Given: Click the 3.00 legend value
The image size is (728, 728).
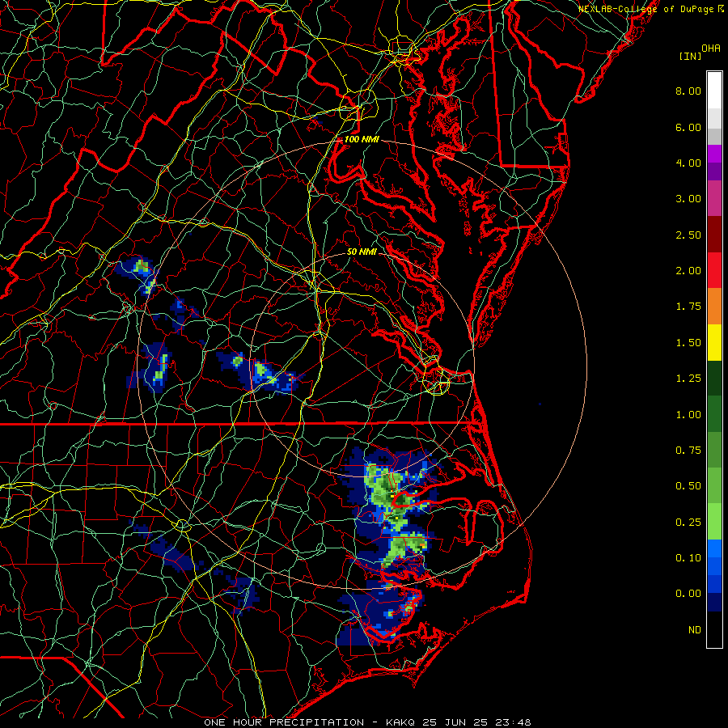Looking at the screenshot, I should pos(688,199).
